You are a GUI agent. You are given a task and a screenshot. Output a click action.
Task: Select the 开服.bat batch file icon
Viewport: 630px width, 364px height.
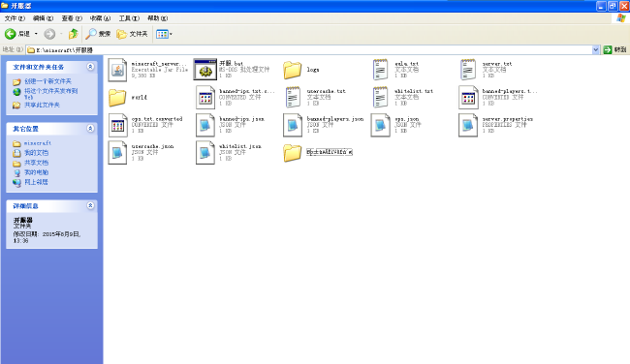pos(205,70)
